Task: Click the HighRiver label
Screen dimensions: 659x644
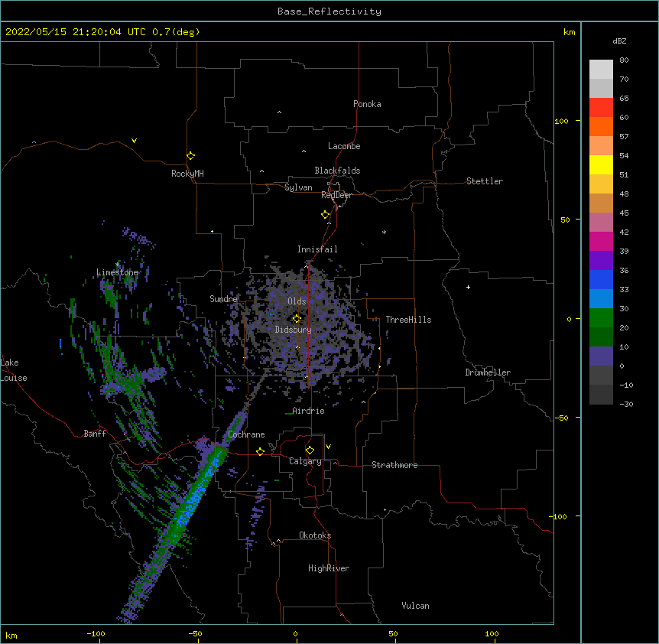Action: click(x=329, y=568)
